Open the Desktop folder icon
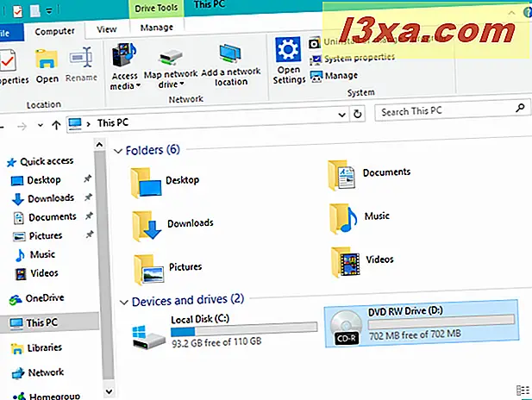This screenshot has width=532, height=400. point(147,183)
